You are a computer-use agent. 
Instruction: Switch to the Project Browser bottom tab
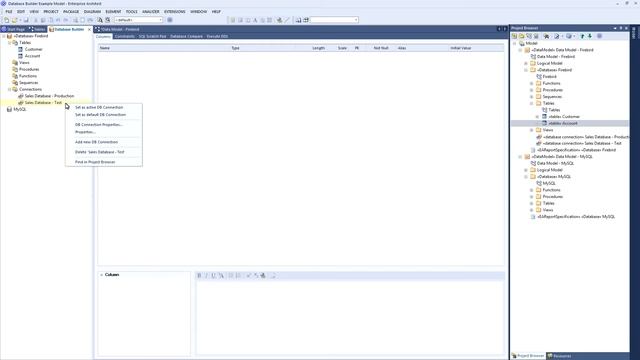(528, 356)
